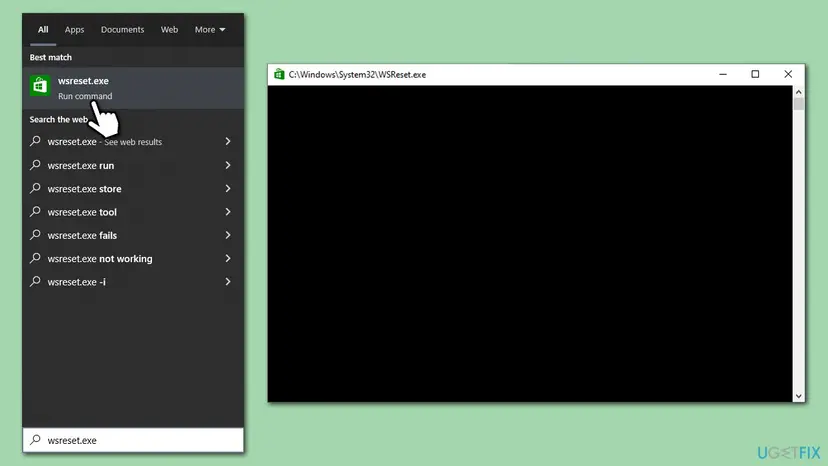
Task: Minimize the WSReset.exe console window
Action: (723, 74)
